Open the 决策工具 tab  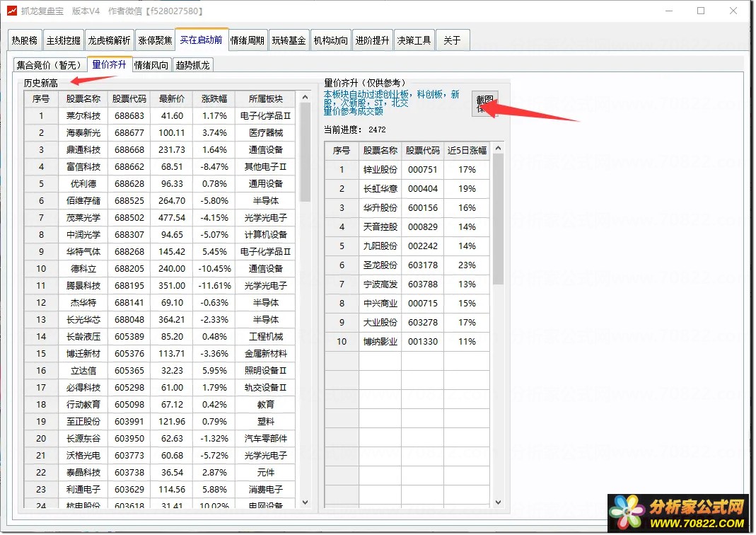(x=414, y=40)
